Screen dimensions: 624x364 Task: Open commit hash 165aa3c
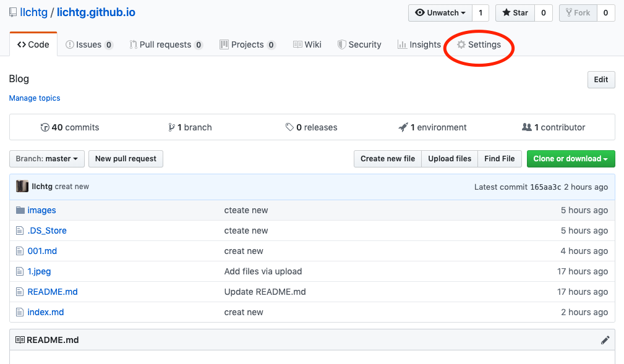pos(545,187)
